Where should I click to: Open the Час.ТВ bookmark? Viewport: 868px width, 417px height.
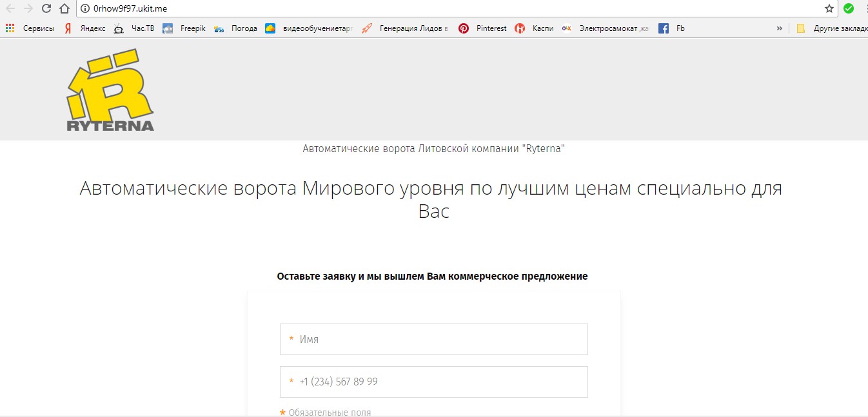point(134,28)
